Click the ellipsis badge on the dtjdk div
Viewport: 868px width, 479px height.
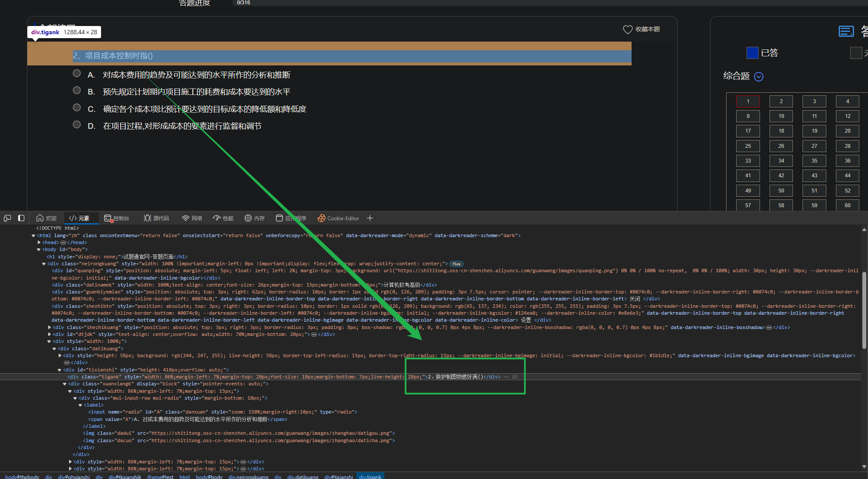(x=314, y=335)
